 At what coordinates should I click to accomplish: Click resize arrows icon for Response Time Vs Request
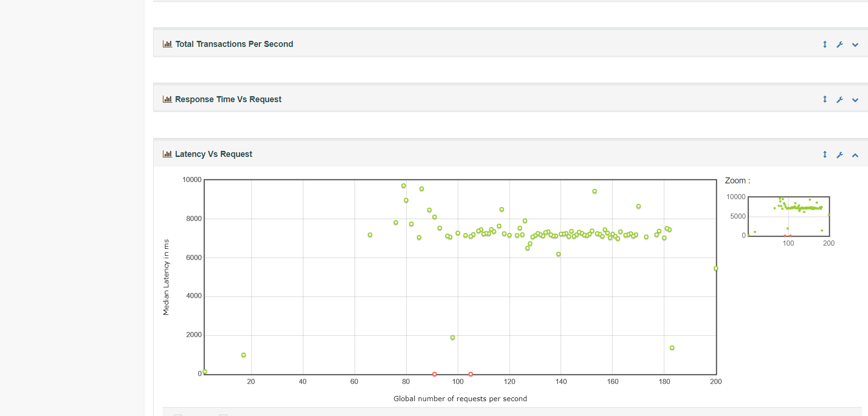point(825,99)
